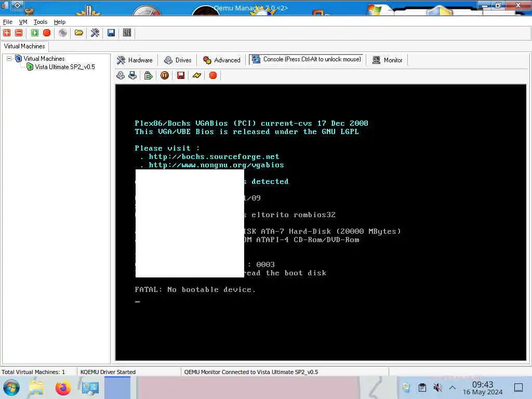The height and width of the screenshot is (399, 532).
Task: Click the red stop icon in main toolbar
Action: tap(47, 33)
